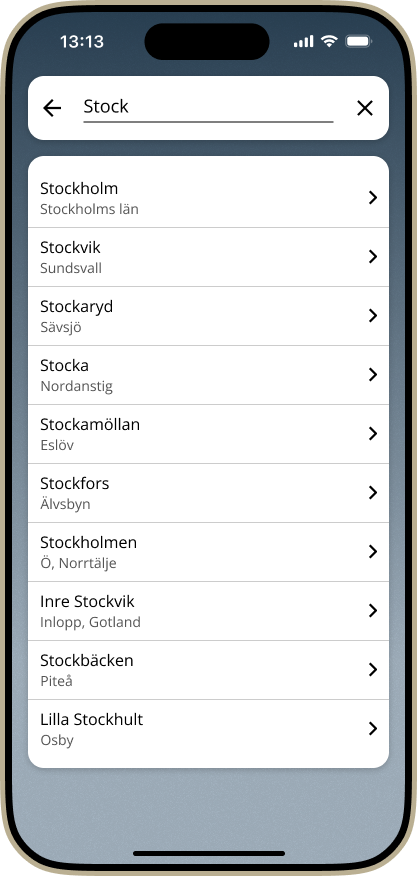Tap chevron on Stockfors row
Screen dimensions: 417x876
point(373,492)
